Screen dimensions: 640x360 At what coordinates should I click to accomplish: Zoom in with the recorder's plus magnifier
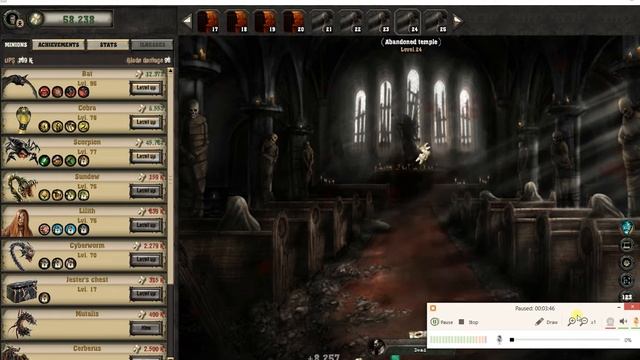(x=572, y=322)
